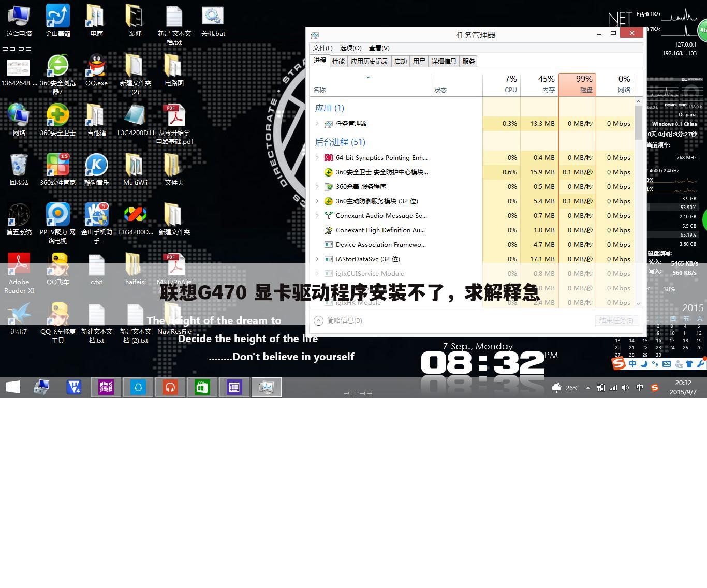Screen dimensions: 707x588
Task: Click the Task Manager taskbar button
Action: [267, 387]
